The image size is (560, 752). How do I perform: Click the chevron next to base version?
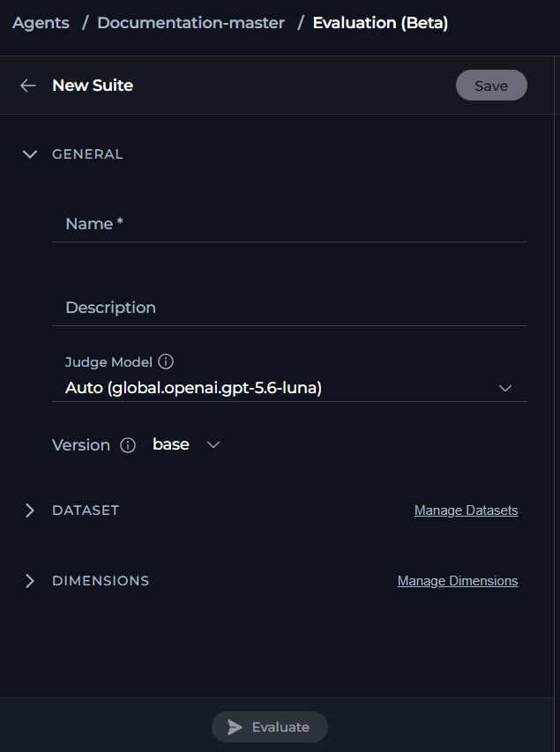(213, 445)
